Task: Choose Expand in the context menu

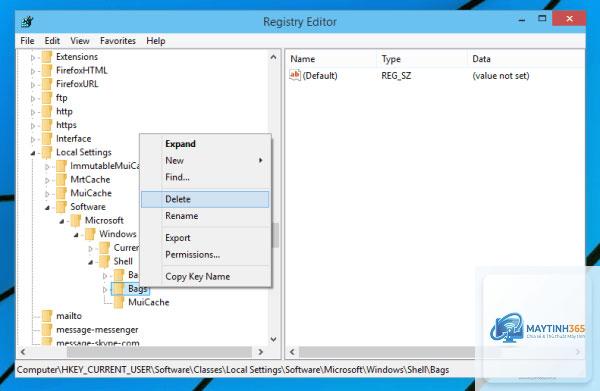Action: pyautogui.click(x=205, y=144)
